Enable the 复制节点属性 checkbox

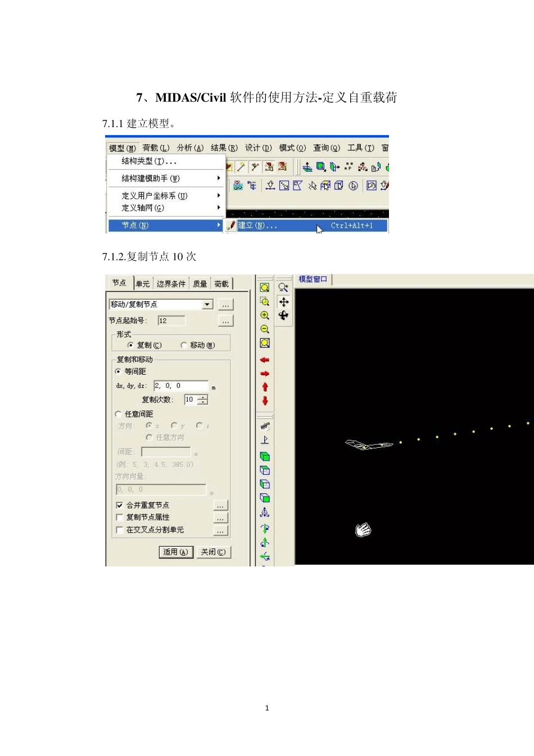[x=119, y=517]
